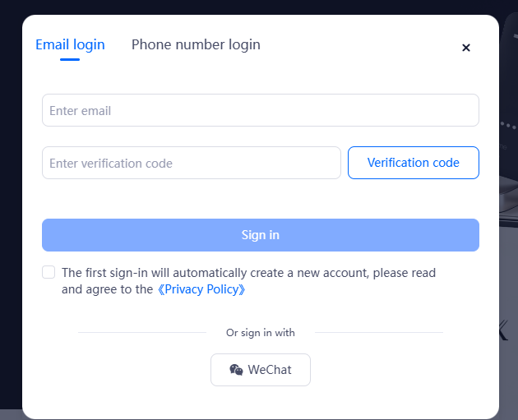The image size is (518, 420).
Task: Focus the Enter email field
Action: (260, 110)
